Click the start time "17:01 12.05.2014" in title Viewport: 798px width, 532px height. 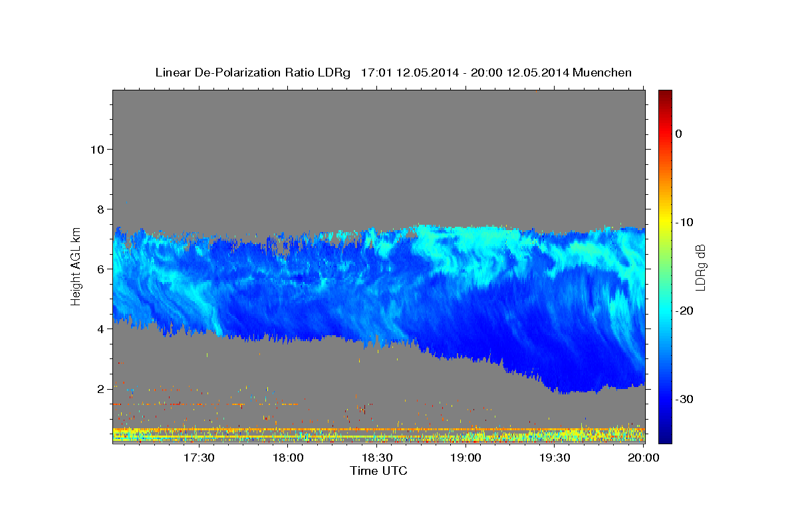point(409,72)
